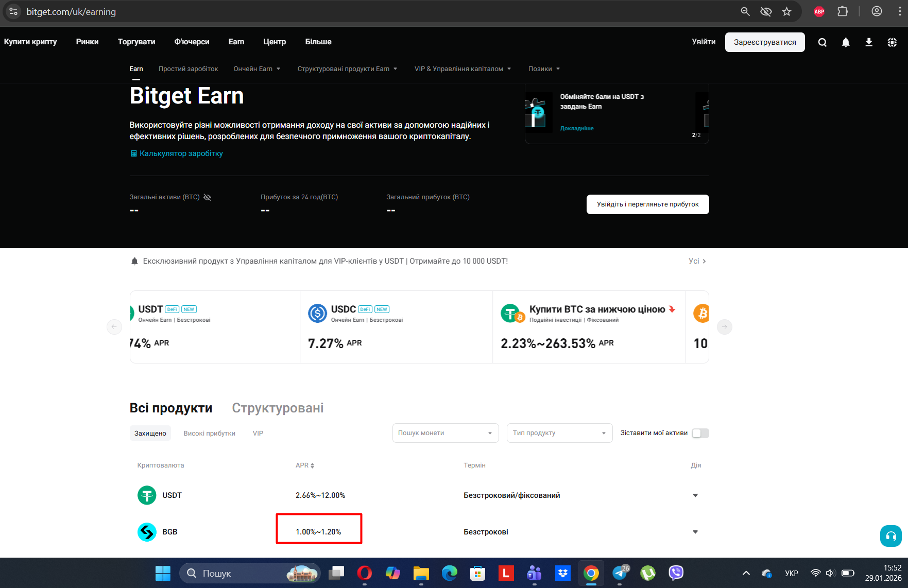Open the "Більше" menu item
The width and height of the screenshot is (908, 588).
318,42
